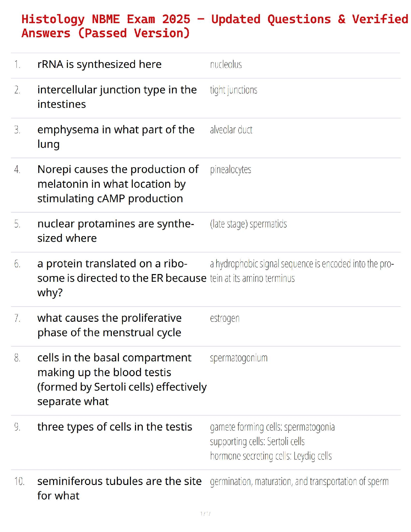
Task: Select the "pinealocytes" answer
Action: (230, 170)
